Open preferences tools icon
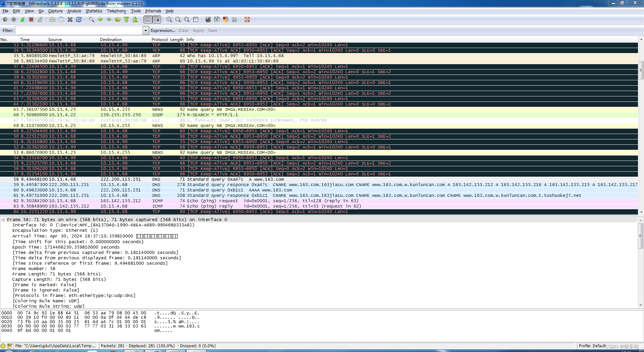Viewport: 644px width, 352px height. [x=234, y=19]
